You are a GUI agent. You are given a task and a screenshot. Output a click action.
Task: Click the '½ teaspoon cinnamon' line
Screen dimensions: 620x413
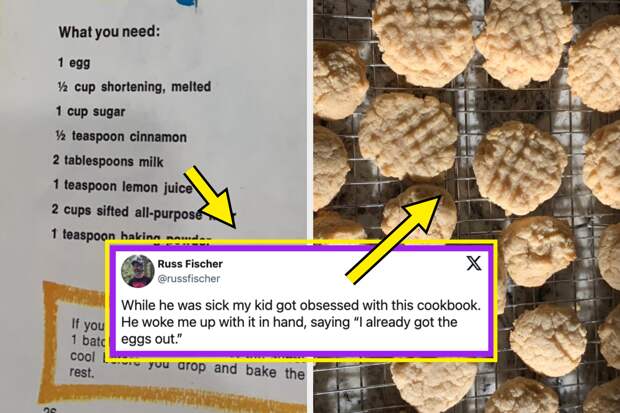(121, 136)
